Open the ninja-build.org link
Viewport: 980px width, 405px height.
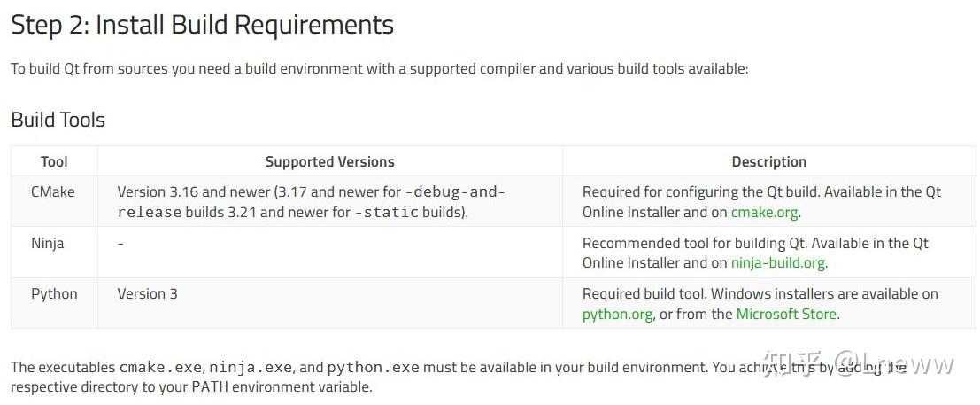pyautogui.click(x=778, y=263)
